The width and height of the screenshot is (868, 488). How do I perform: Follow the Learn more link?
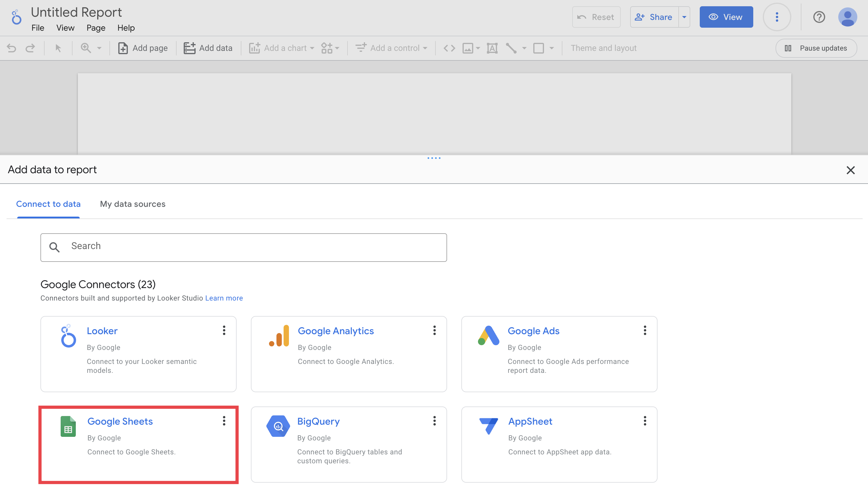point(224,298)
